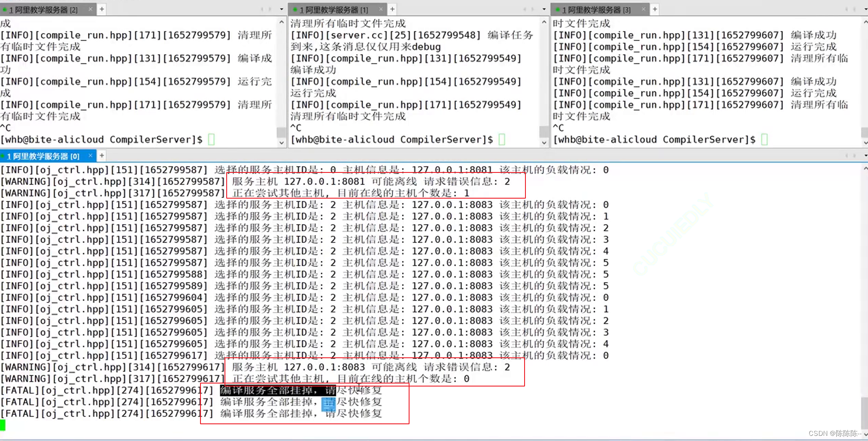Click scroll-up arrow in server [0] terminal
868x441 pixels.
[865, 169]
